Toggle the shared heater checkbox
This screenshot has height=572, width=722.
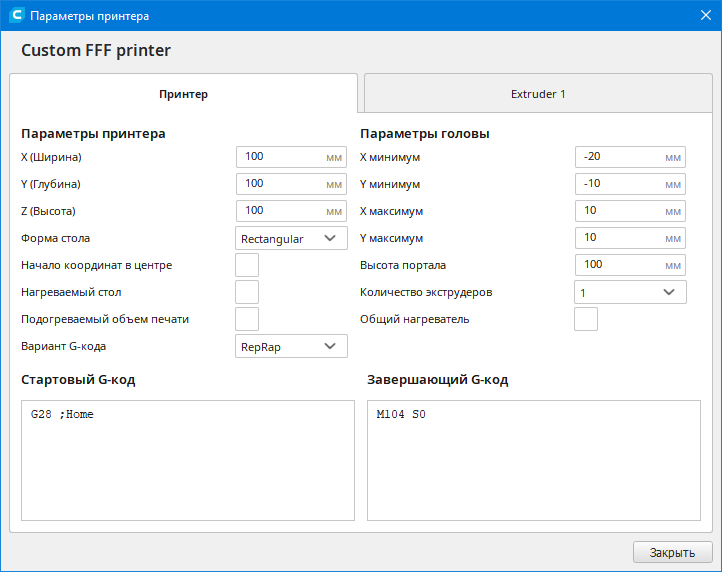coord(586,319)
